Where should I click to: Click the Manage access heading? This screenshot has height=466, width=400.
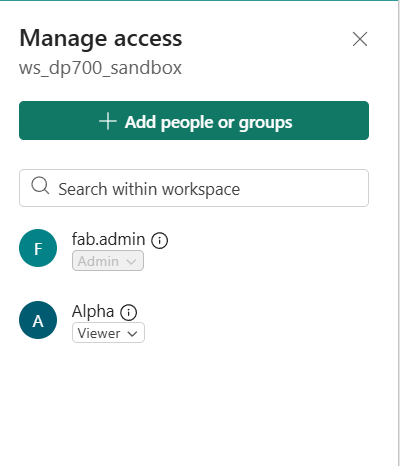point(101,39)
